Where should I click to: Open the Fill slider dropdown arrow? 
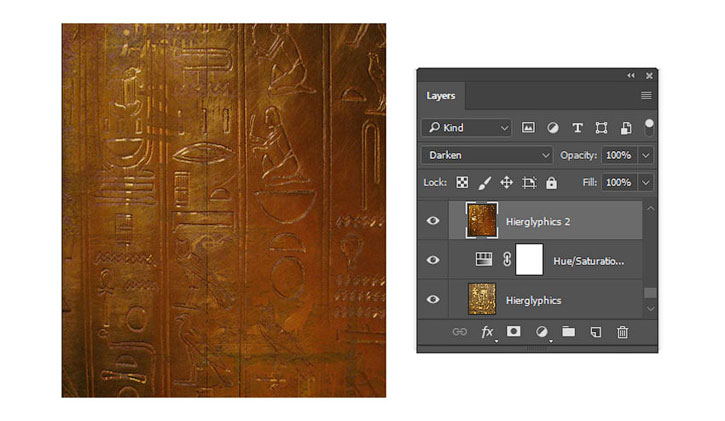[646, 183]
